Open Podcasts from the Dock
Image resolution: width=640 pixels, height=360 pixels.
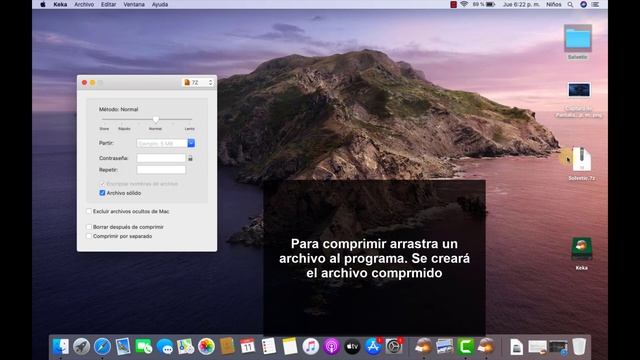click(x=331, y=347)
